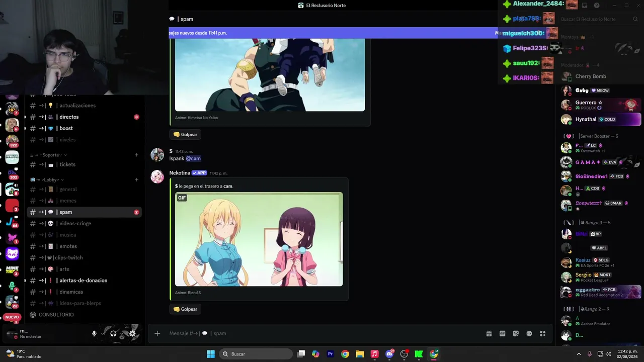Click the @cam mention in message
Screen dimensions: 644x362
coord(193,158)
